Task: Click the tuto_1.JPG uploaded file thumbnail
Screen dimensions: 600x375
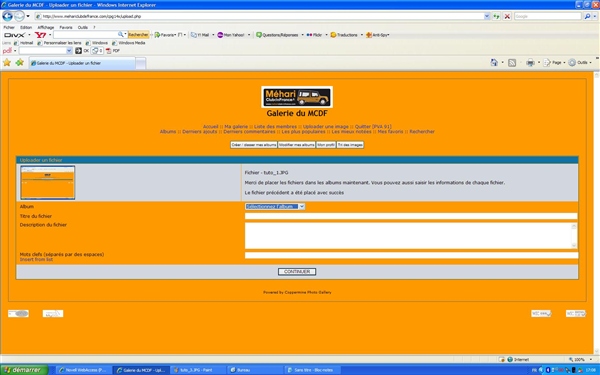Action: coord(47,183)
